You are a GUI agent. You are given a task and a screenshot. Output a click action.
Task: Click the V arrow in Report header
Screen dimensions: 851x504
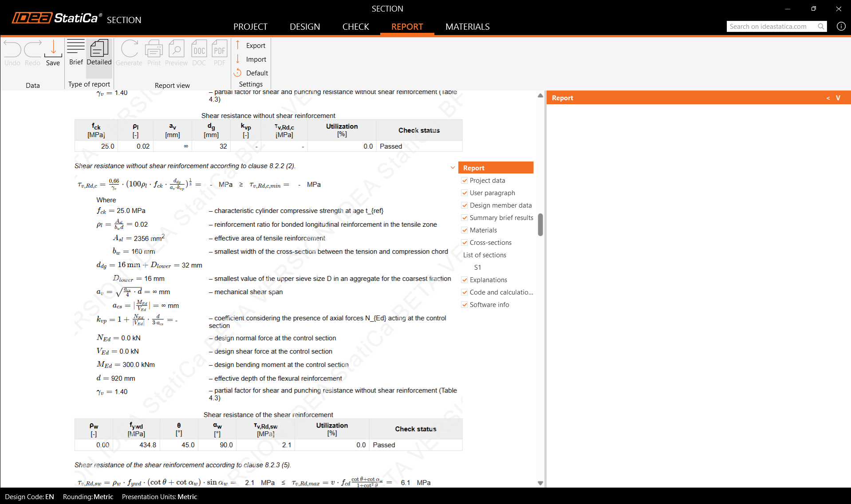tap(838, 98)
